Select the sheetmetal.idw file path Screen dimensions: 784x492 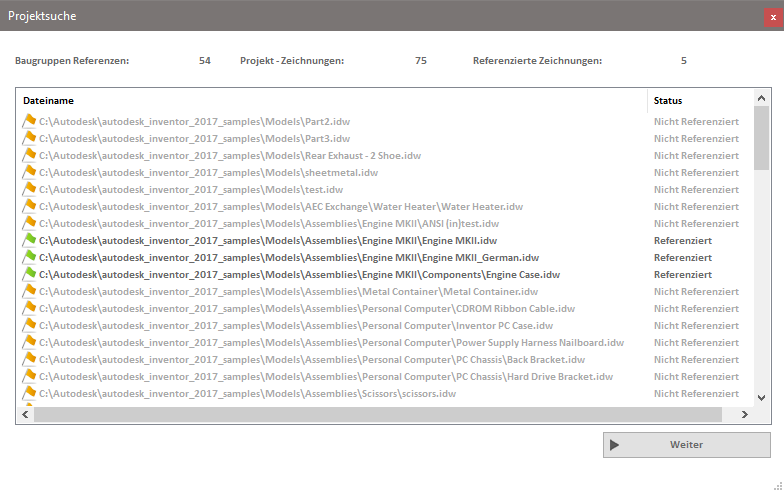click(x=208, y=172)
